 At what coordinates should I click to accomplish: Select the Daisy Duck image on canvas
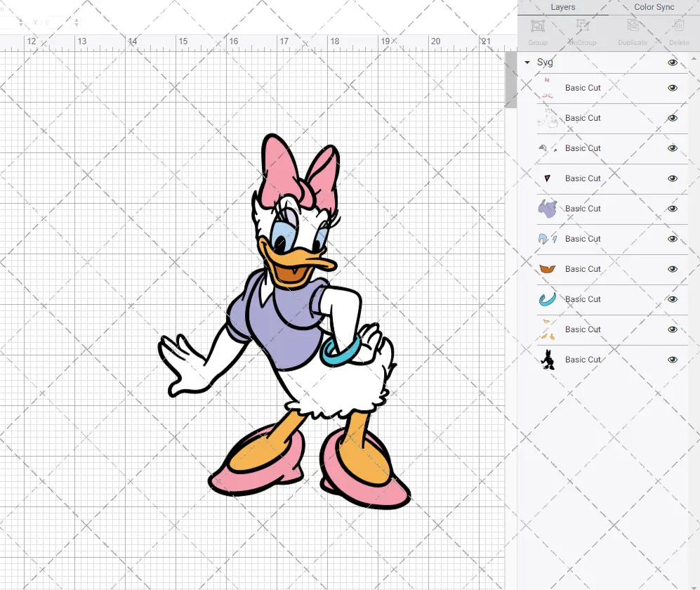pyautogui.click(x=286, y=322)
